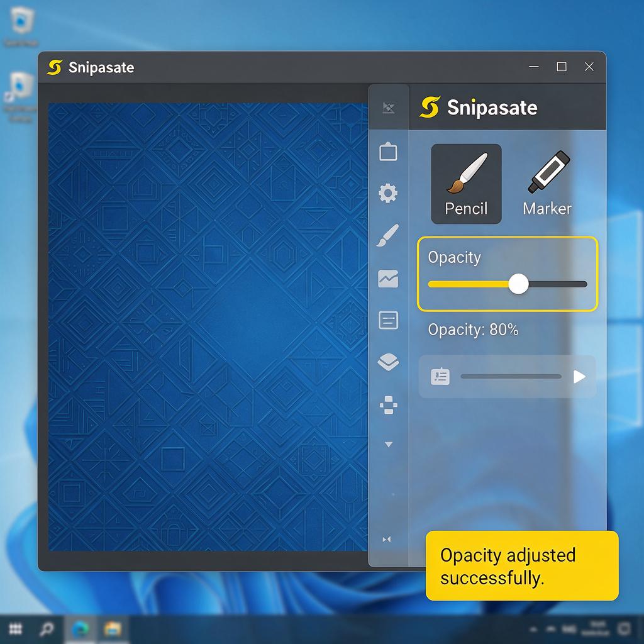Click the Opacity slider handle
Viewport: 644px width, 644px height.
(518, 284)
